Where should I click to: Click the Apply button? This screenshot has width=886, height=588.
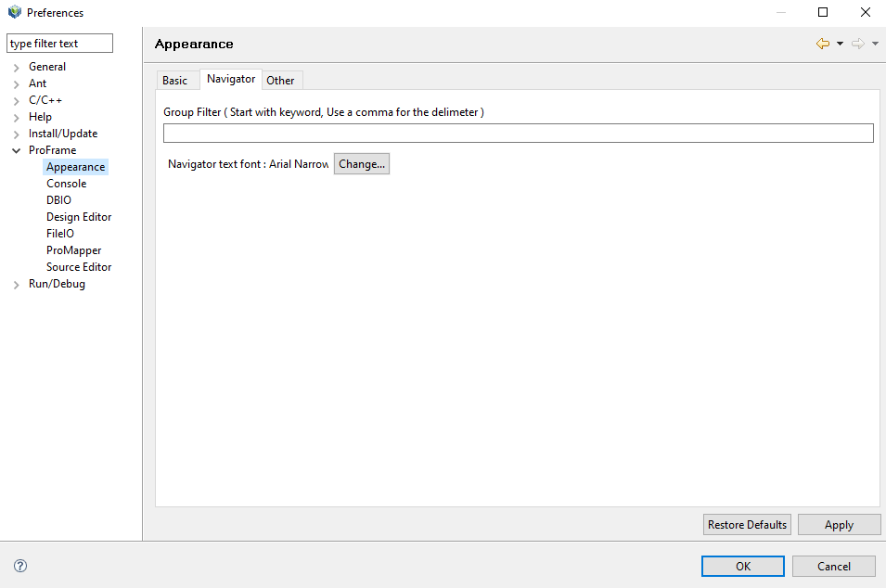pos(839,525)
